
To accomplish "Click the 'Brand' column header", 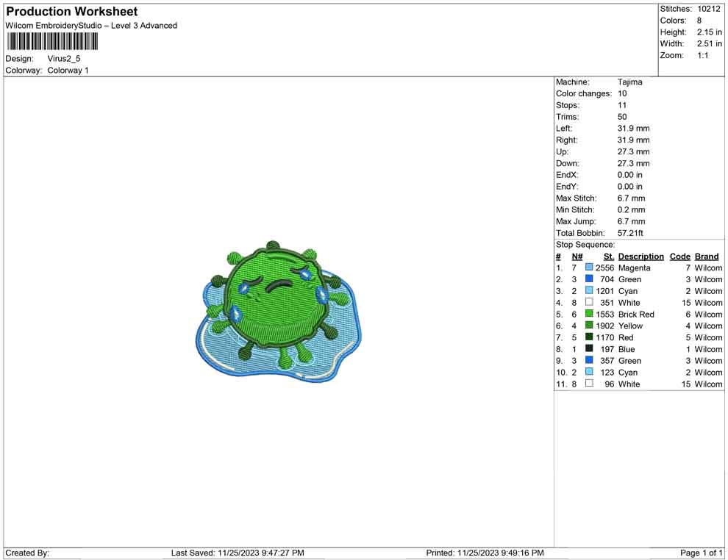I will 707,256.
